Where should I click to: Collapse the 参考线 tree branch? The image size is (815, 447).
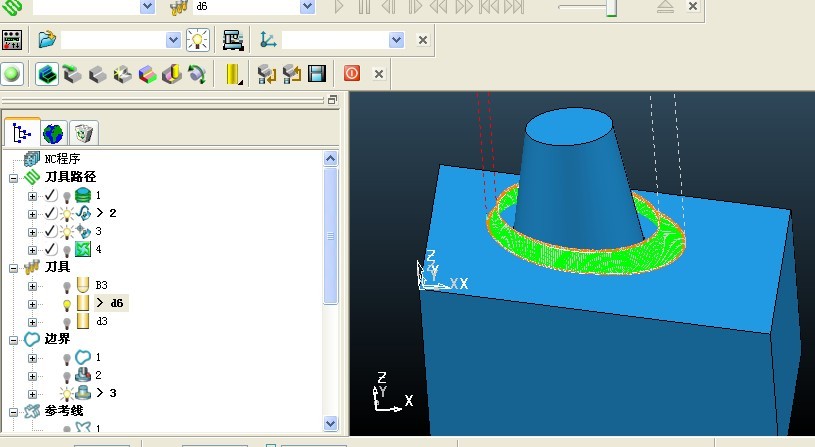(x=14, y=413)
